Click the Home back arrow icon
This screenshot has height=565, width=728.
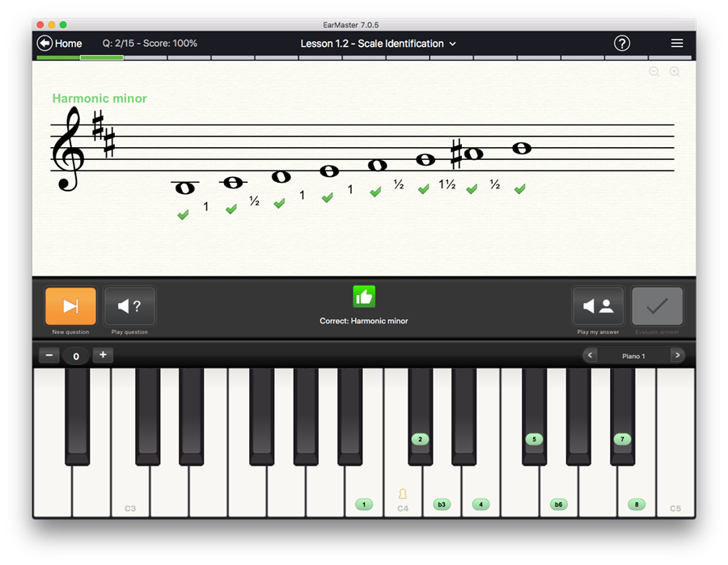(45, 43)
